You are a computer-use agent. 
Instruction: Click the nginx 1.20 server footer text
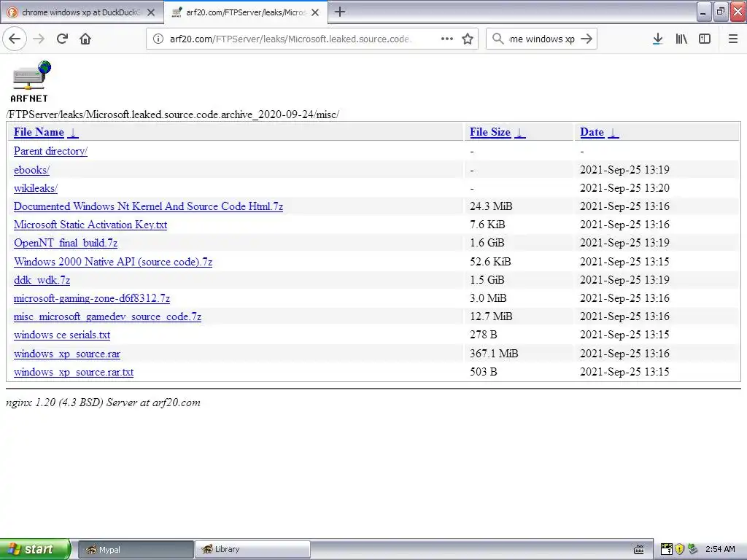tap(103, 402)
